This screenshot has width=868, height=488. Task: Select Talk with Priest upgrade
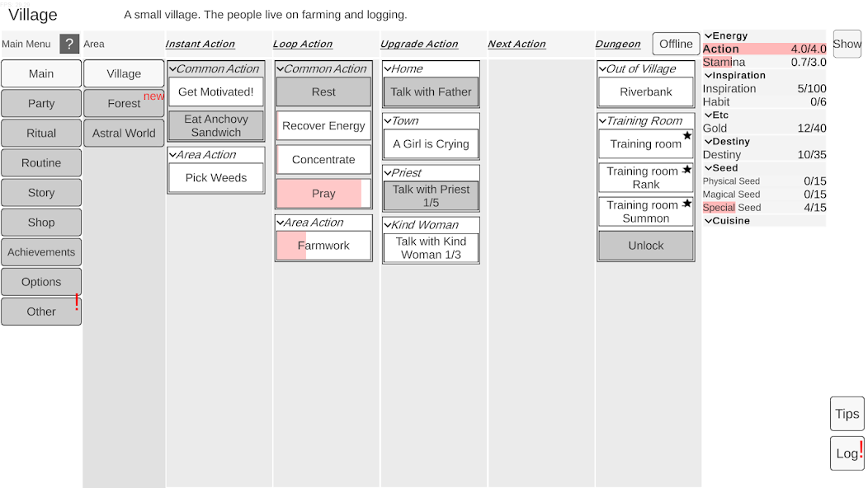point(431,195)
